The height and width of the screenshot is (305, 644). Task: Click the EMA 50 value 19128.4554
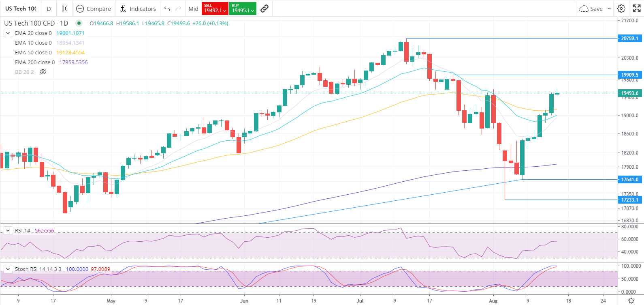pos(70,52)
